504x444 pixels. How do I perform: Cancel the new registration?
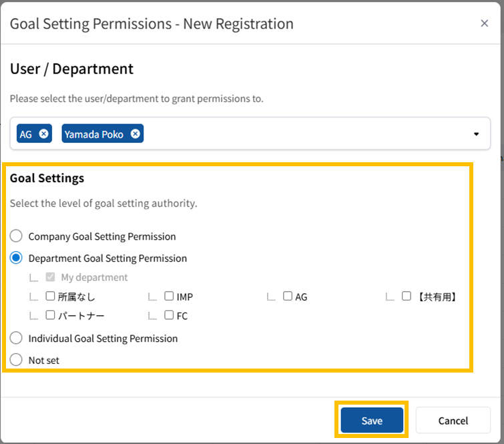453,421
